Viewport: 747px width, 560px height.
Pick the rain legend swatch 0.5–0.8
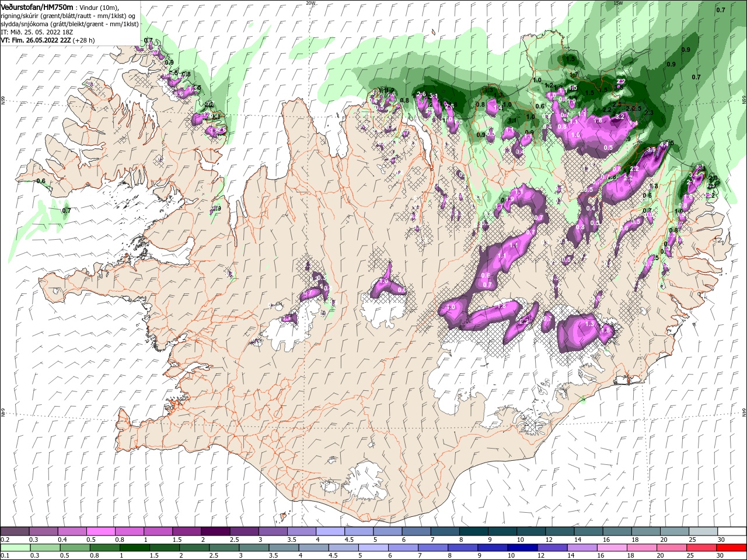(76, 548)
